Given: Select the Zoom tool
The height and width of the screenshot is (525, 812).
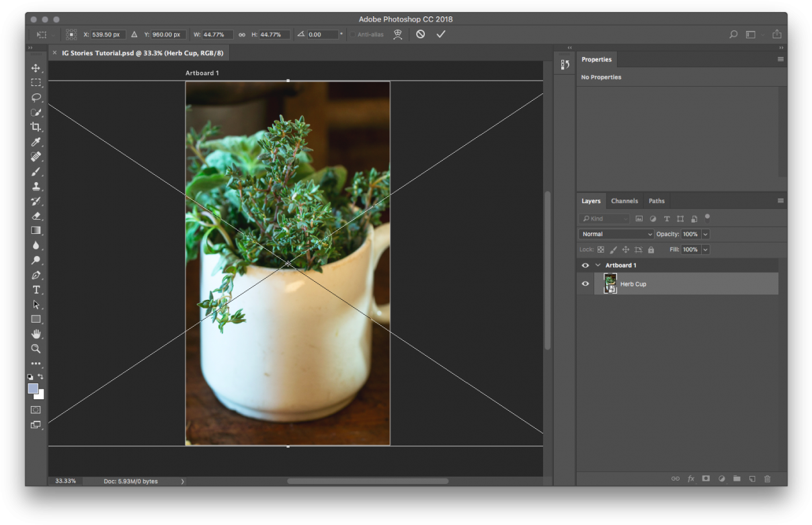Looking at the screenshot, I should point(36,349).
